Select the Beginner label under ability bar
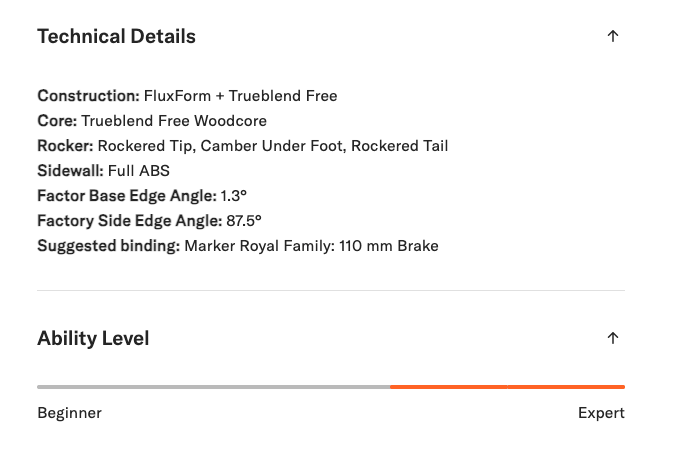680x450 pixels. pos(69,413)
